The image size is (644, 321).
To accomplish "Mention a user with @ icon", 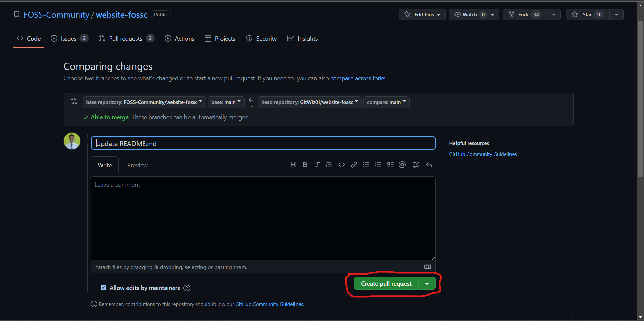I will pyautogui.click(x=402, y=165).
